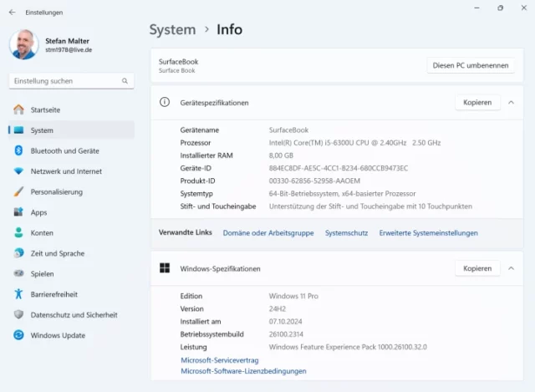Click the Datenschutz shield icon

(18, 314)
